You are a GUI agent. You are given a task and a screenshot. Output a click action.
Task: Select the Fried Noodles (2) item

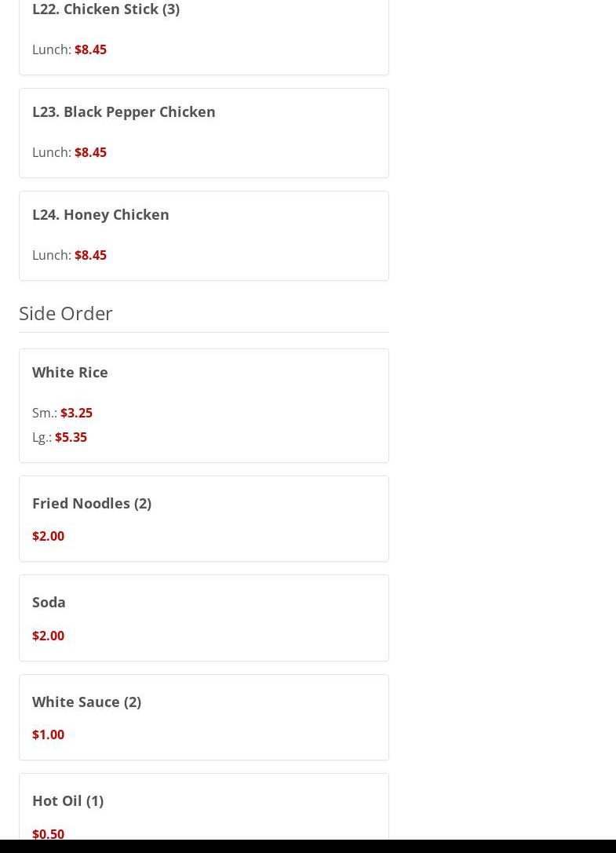[x=92, y=503]
